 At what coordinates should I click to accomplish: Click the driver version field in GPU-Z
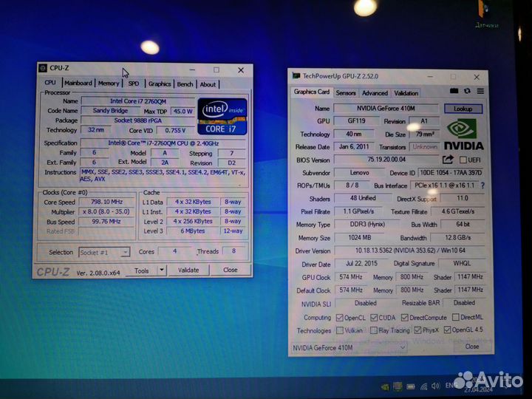tap(410, 250)
